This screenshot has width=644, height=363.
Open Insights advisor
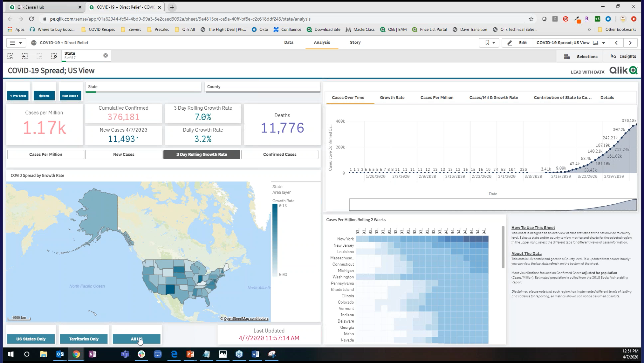622,56
